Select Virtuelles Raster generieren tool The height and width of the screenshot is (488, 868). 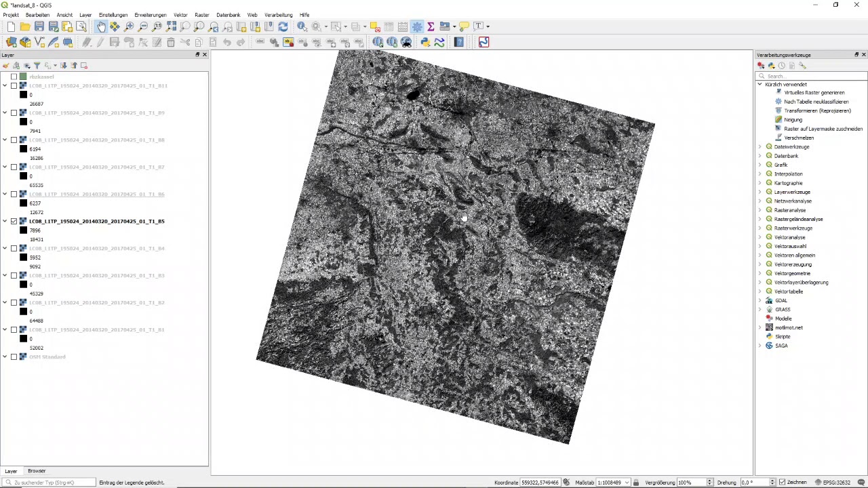(814, 93)
